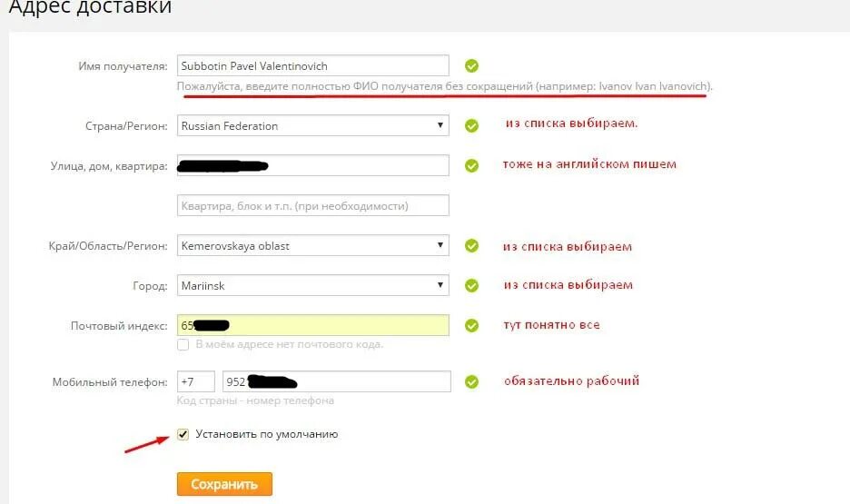The image size is (850, 504).
Task: Click the 'Установить по умолчанию' label text
Action: point(266,435)
